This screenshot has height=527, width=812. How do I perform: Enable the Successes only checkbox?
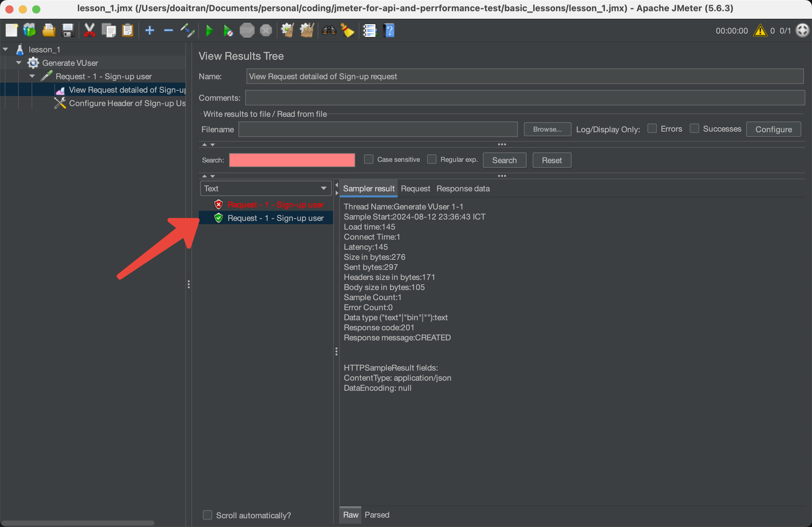coord(694,129)
